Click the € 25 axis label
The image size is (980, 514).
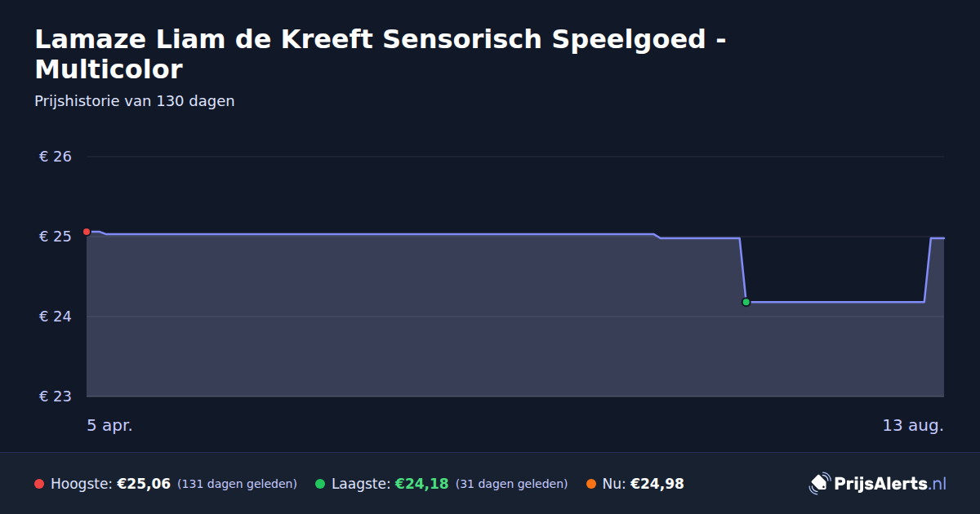tap(56, 237)
